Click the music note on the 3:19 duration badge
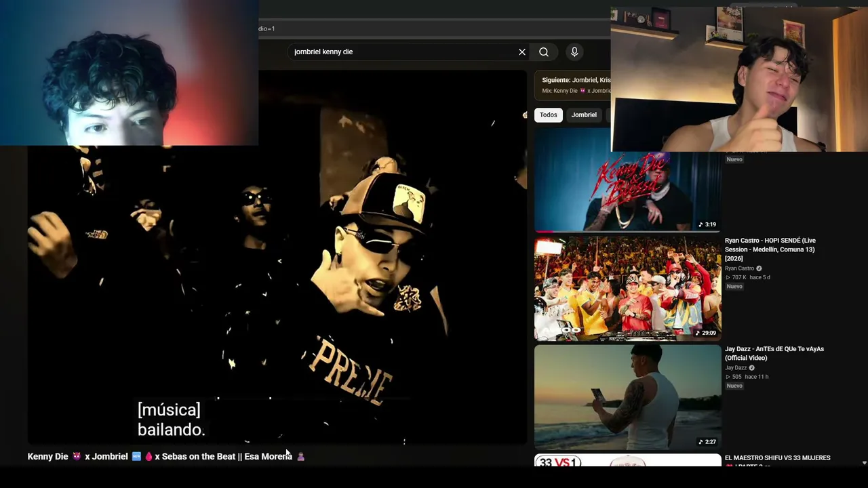Image resolution: width=868 pixels, height=488 pixels. click(701, 224)
